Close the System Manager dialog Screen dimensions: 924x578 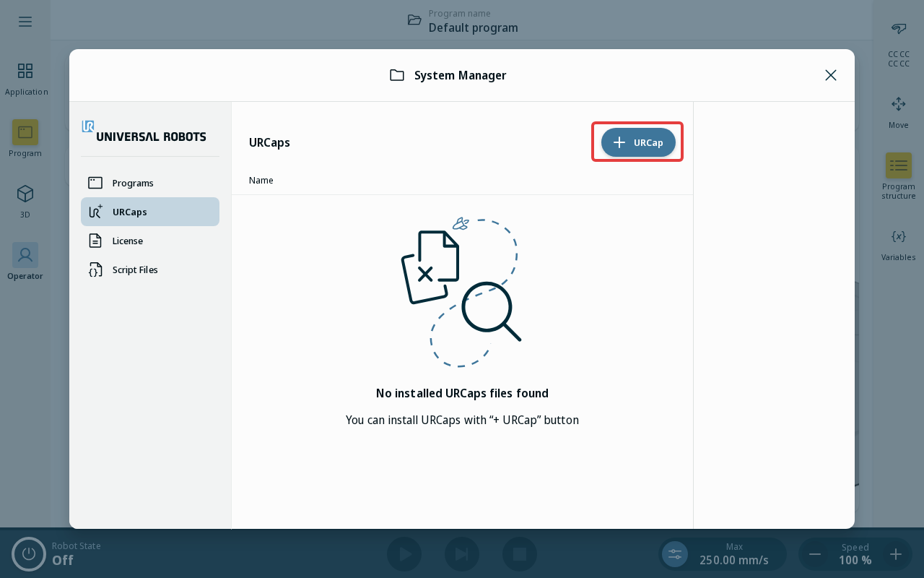[x=831, y=75]
